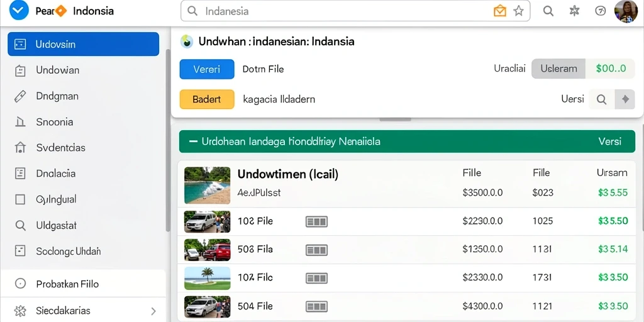Click the icon next to Soclongc Uhdan

(x=20, y=251)
